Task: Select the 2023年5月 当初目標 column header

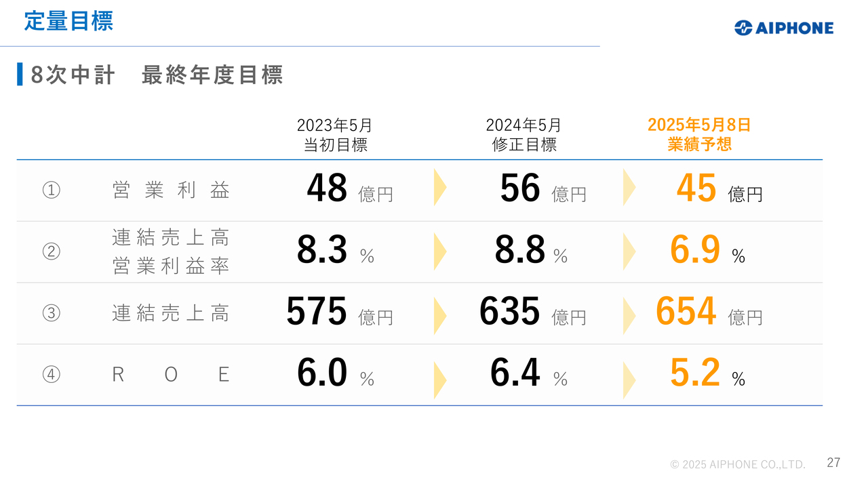Action: pos(335,135)
